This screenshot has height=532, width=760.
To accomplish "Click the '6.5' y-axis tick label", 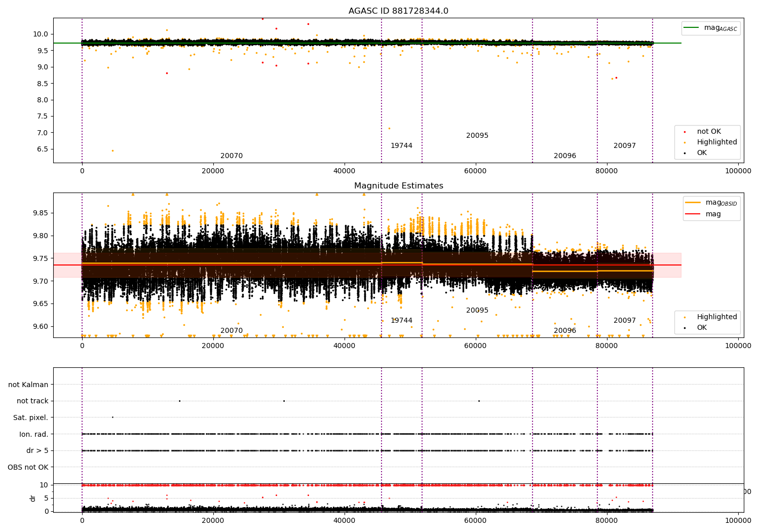I will click(x=43, y=149).
